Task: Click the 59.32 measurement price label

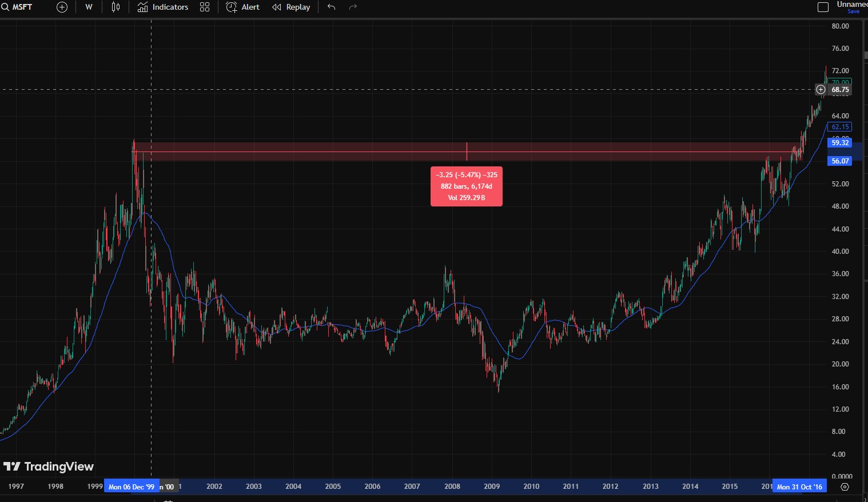Action: 840,142
